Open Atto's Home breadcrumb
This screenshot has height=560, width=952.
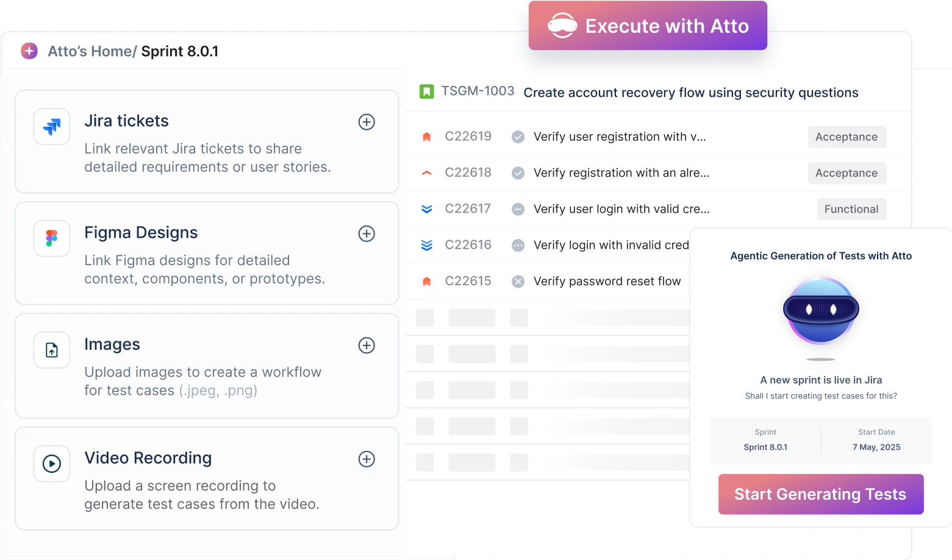pyautogui.click(x=91, y=51)
